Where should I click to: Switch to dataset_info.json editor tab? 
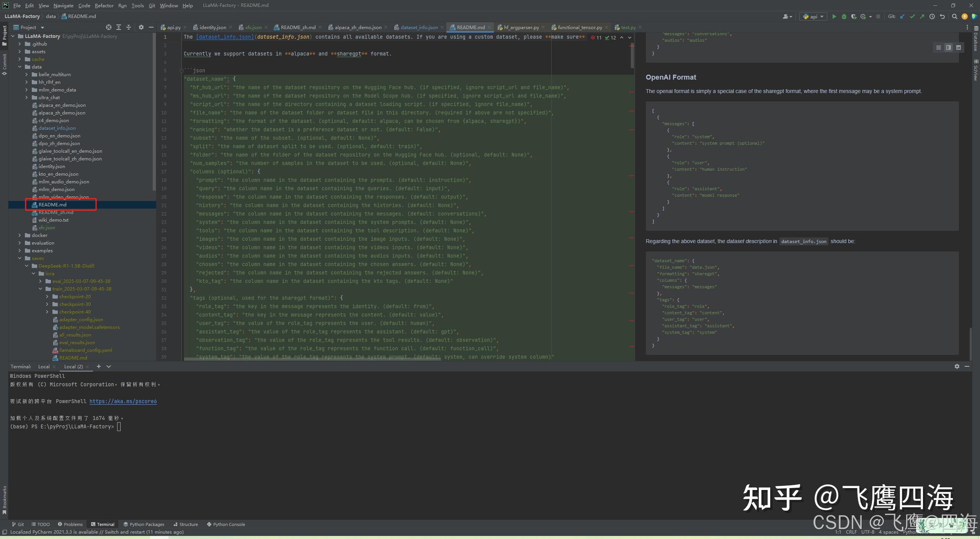pos(419,27)
